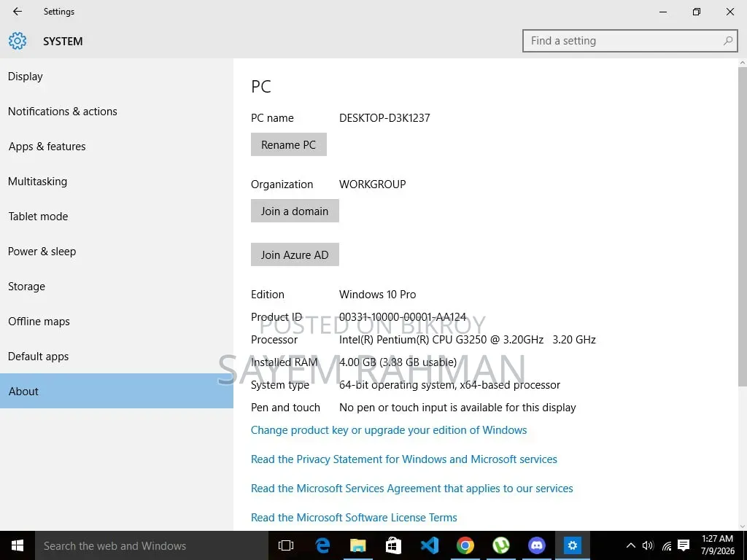This screenshot has width=747, height=560.
Task: Go to Multitasking settings
Action: pyautogui.click(x=117, y=182)
